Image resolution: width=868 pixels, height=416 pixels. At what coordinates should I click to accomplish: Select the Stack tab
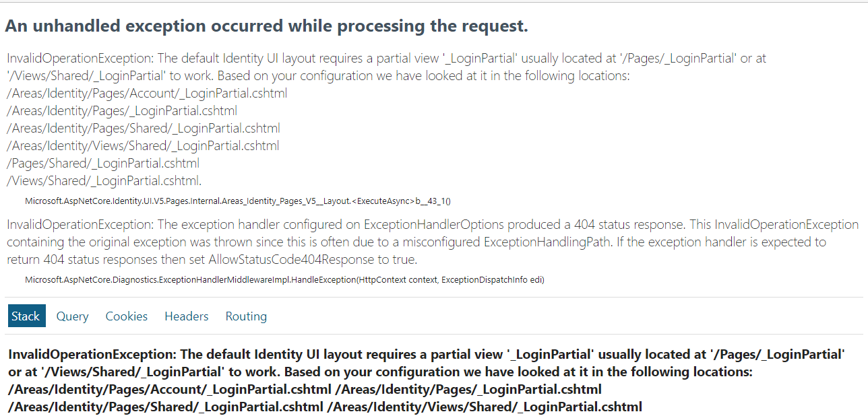pyautogui.click(x=26, y=316)
